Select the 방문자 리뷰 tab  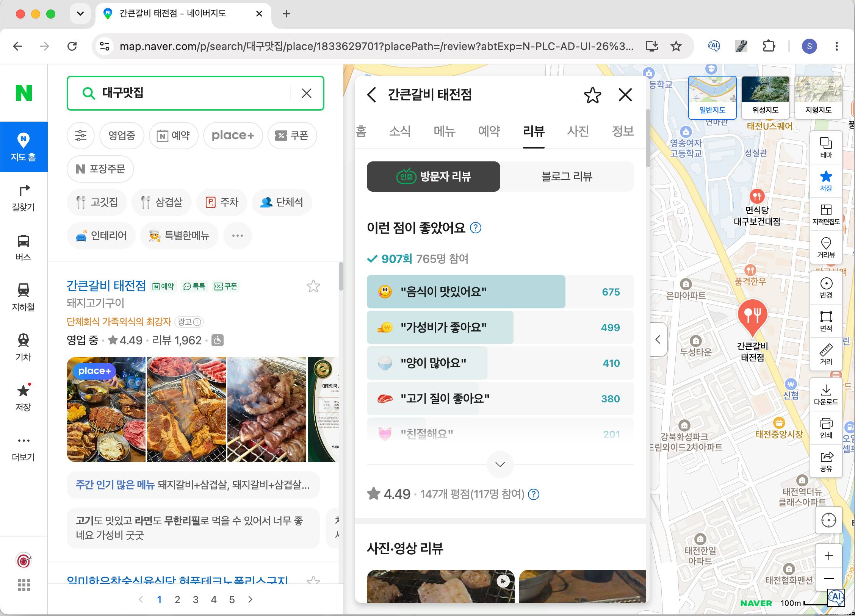click(x=434, y=177)
